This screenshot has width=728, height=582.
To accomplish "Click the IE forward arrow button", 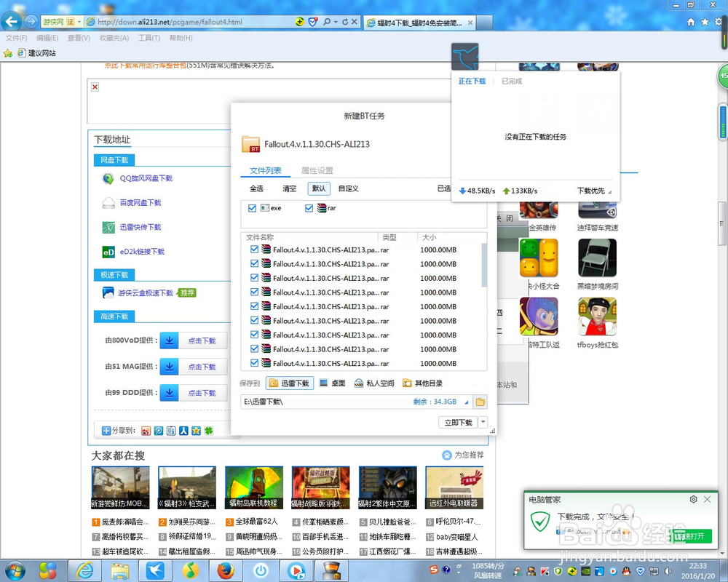I will point(31,21).
